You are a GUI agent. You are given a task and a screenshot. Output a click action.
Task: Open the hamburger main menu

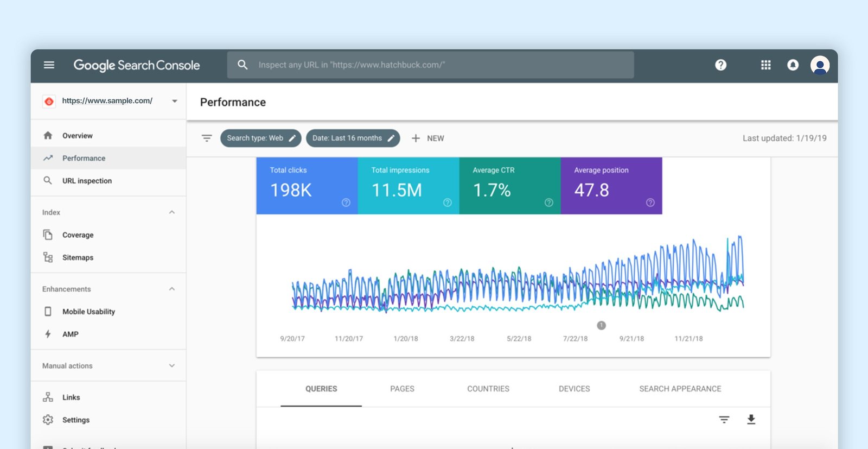pyautogui.click(x=49, y=65)
